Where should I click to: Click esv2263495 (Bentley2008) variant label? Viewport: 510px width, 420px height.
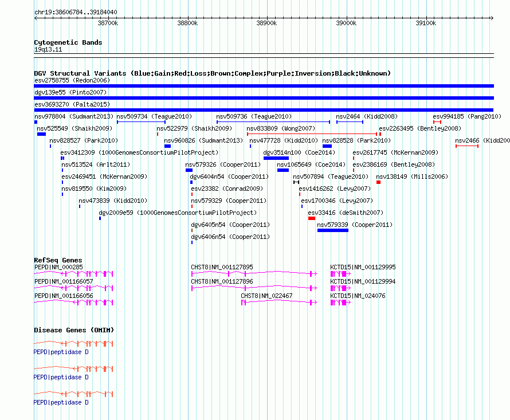point(420,128)
